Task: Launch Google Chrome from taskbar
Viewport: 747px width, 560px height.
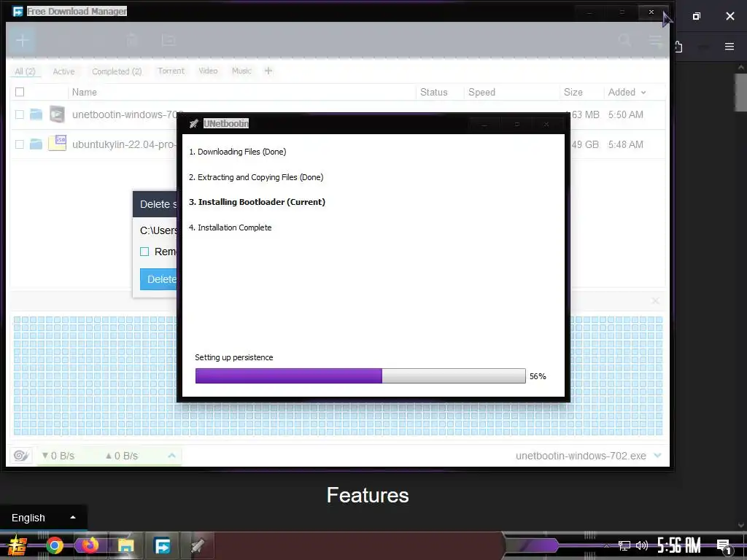Action: [54, 545]
